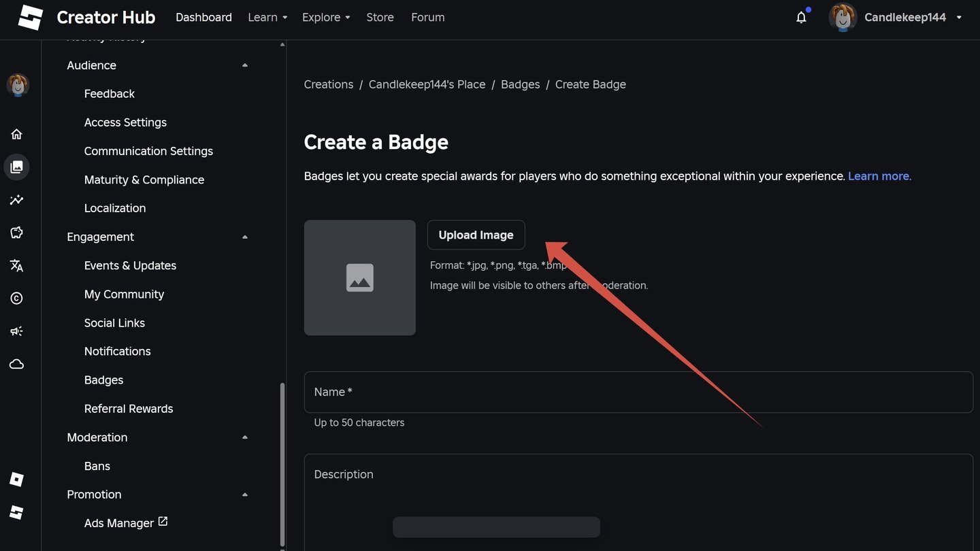Screen dimensions: 980x551
Task: Click the Promotion section heading
Action: pos(95,495)
